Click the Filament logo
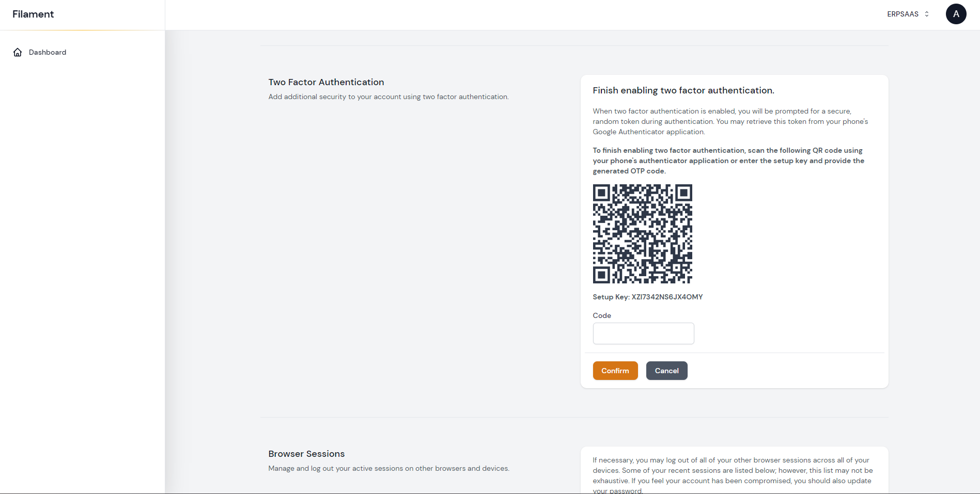Screen dimensions: 980x494 click(x=33, y=14)
